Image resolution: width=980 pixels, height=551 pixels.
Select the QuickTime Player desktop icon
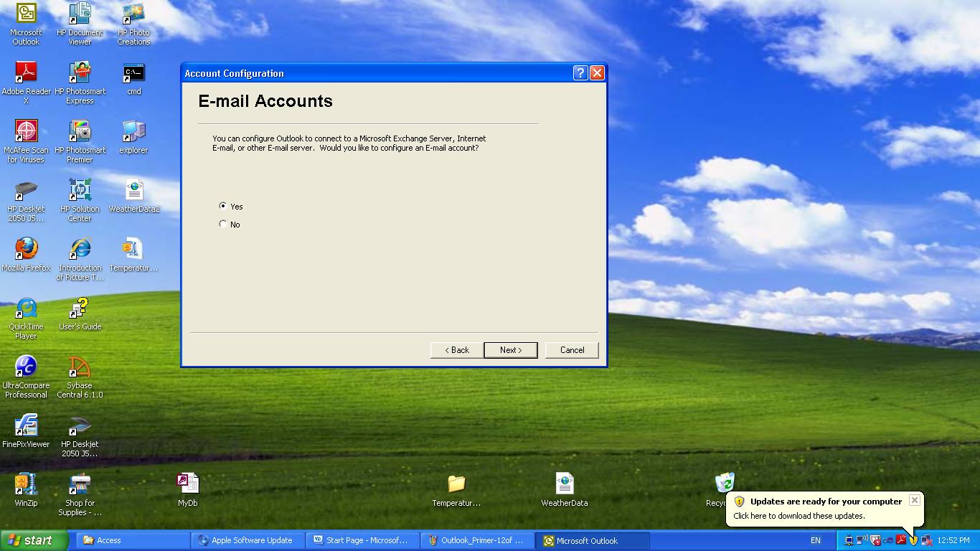[x=27, y=308]
